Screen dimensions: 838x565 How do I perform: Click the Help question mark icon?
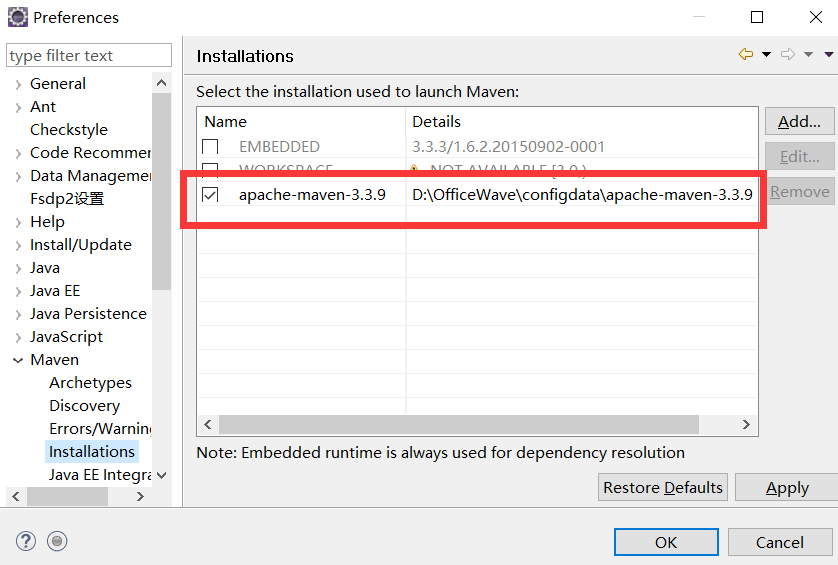[x=26, y=541]
